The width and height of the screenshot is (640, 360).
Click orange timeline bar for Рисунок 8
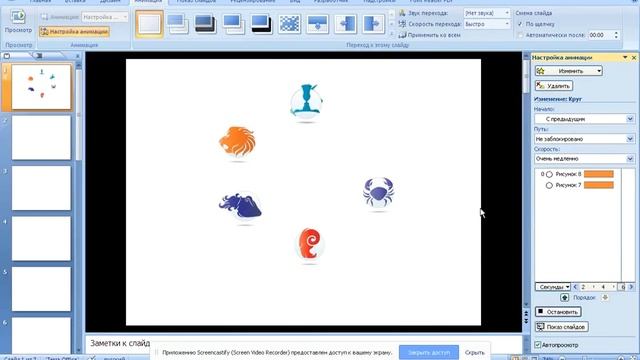pyautogui.click(x=598, y=174)
